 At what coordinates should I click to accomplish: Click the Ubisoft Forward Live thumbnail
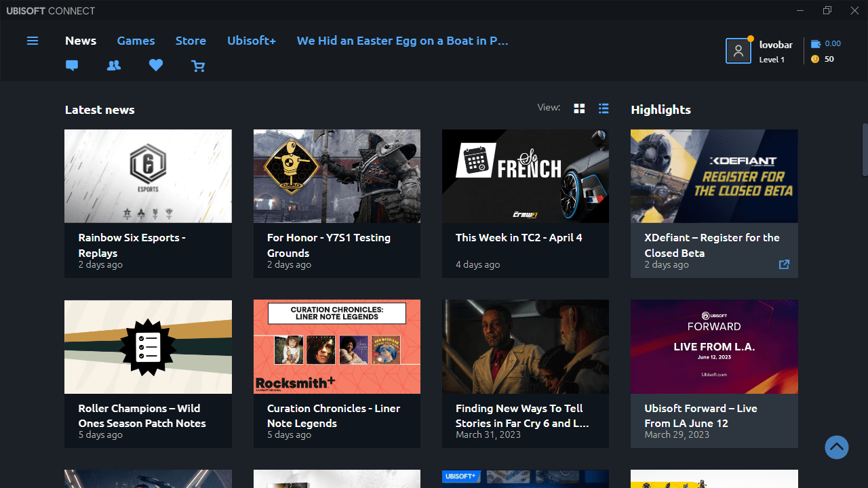click(714, 347)
